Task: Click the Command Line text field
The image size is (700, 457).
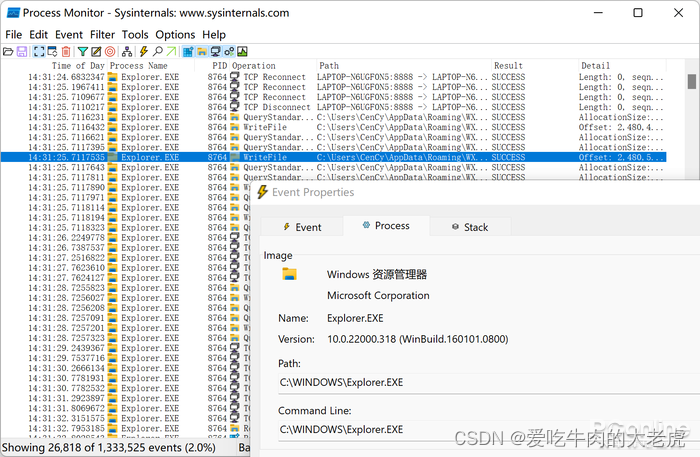Action: tap(489, 430)
